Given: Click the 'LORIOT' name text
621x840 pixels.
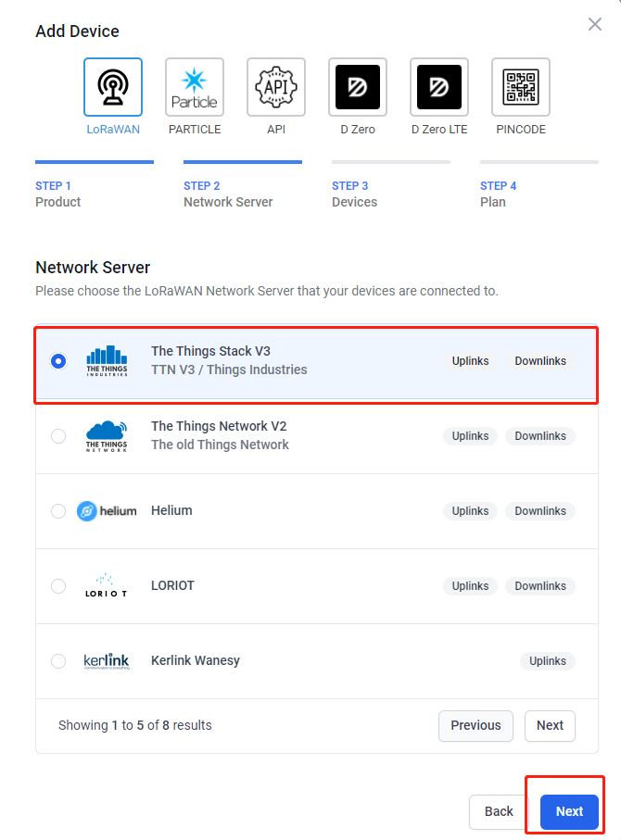Looking at the screenshot, I should [x=172, y=585].
